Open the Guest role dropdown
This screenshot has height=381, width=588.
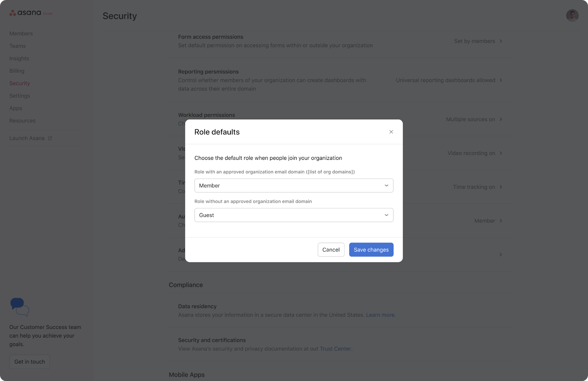click(294, 215)
